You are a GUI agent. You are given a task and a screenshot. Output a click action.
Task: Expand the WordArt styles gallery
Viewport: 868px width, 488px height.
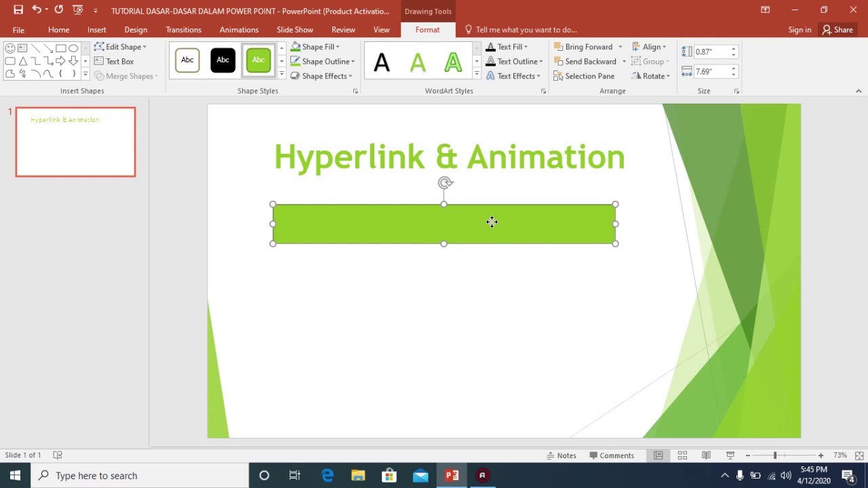[477, 74]
